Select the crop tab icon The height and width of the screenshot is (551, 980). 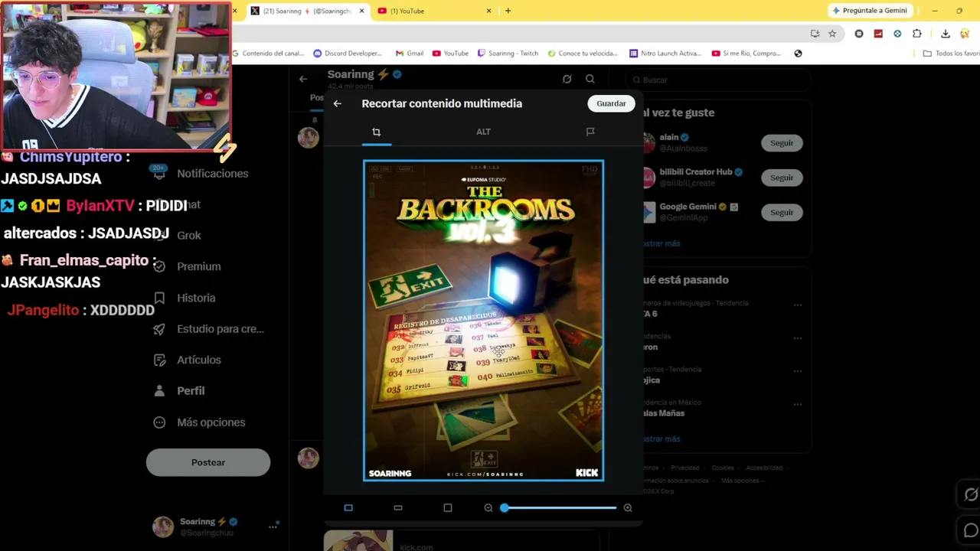tap(376, 132)
